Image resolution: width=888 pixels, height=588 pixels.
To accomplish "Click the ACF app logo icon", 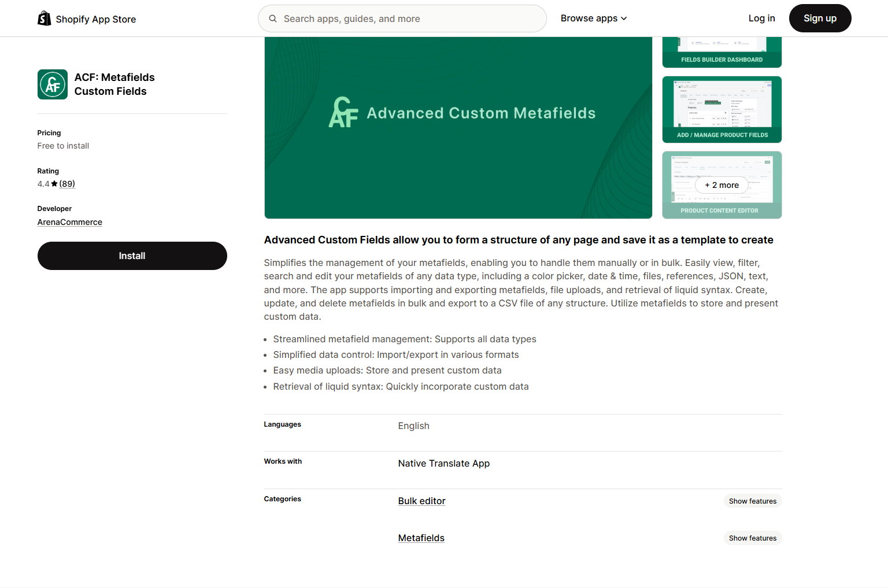I will coord(53,84).
